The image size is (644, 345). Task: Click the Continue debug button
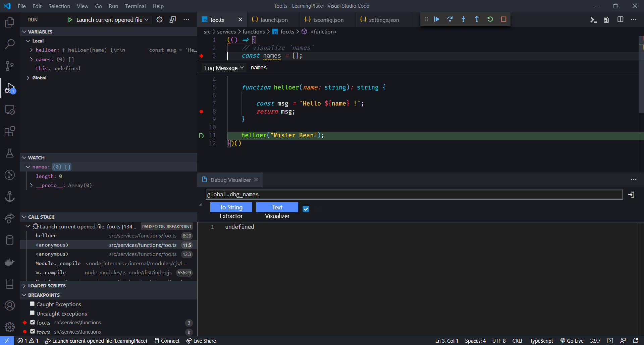pos(436,19)
